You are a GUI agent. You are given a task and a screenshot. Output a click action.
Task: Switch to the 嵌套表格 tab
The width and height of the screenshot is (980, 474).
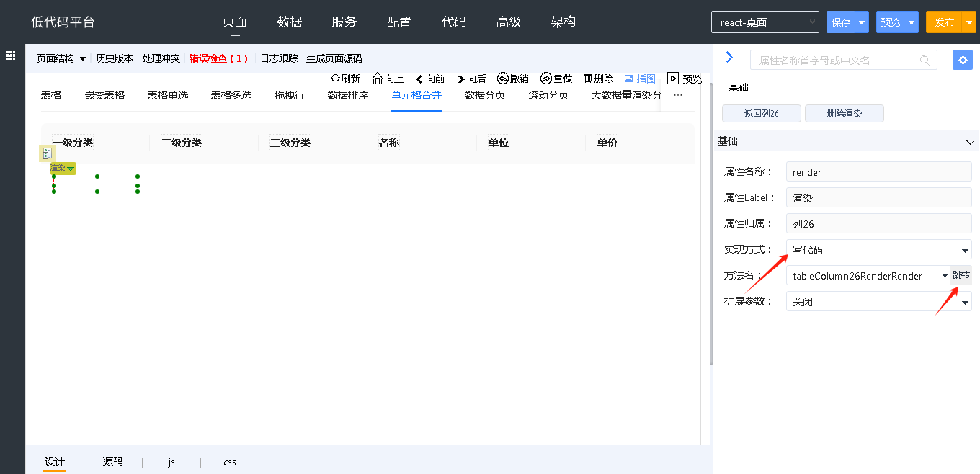click(x=104, y=95)
